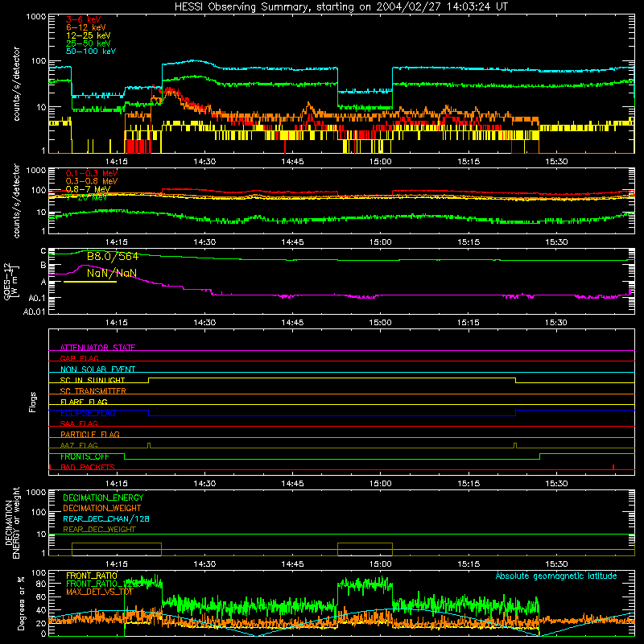
Task: Click the "Absolute geomagnetic latitude" label
Action: click(556, 576)
